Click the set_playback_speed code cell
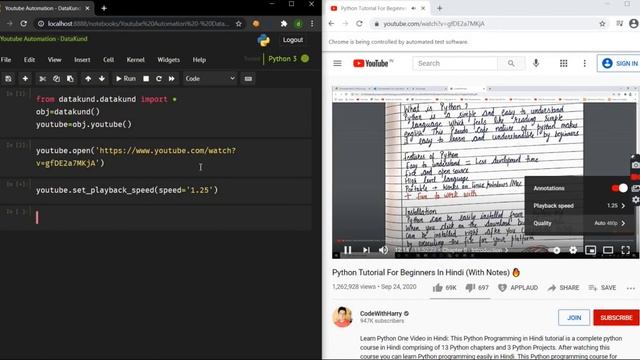This screenshot has width=640, height=360. pyautogui.click(x=171, y=190)
